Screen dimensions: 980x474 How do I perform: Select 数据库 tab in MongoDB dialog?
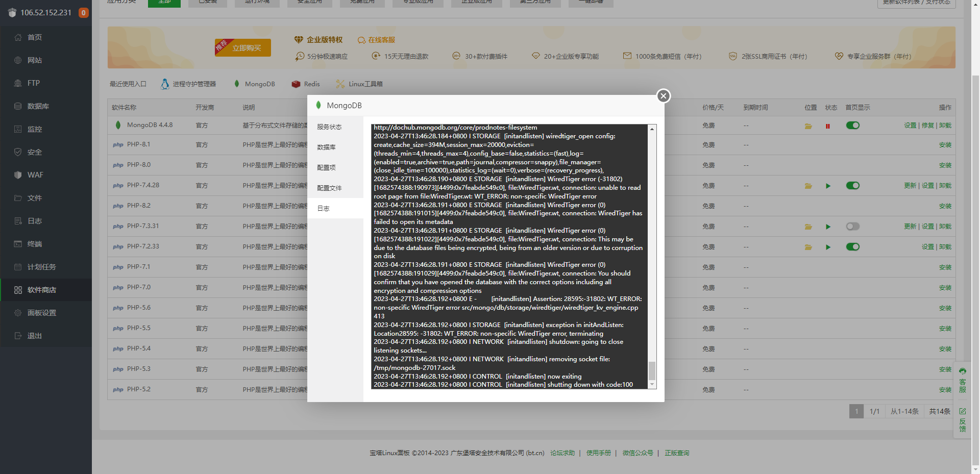coord(335,147)
